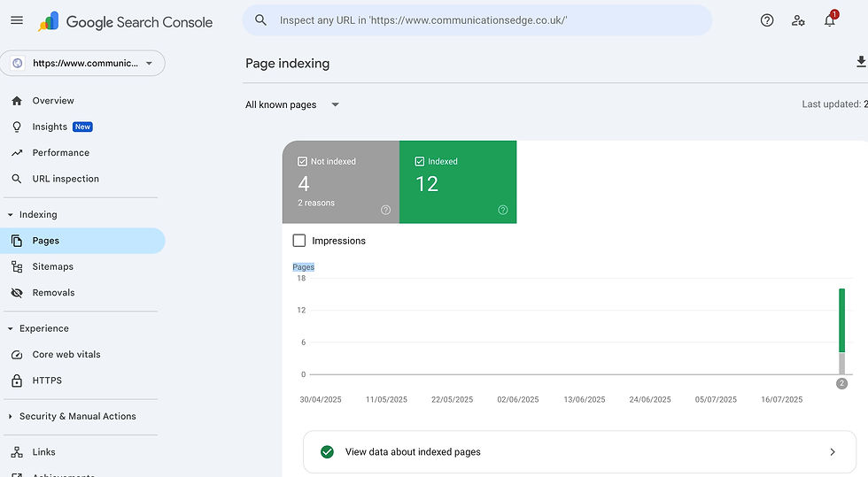The width and height of the screenshot is (868, 477).
Task: Toggle the Not indexed checkbox
Action: pyautogui.click(x=302, y=162)
